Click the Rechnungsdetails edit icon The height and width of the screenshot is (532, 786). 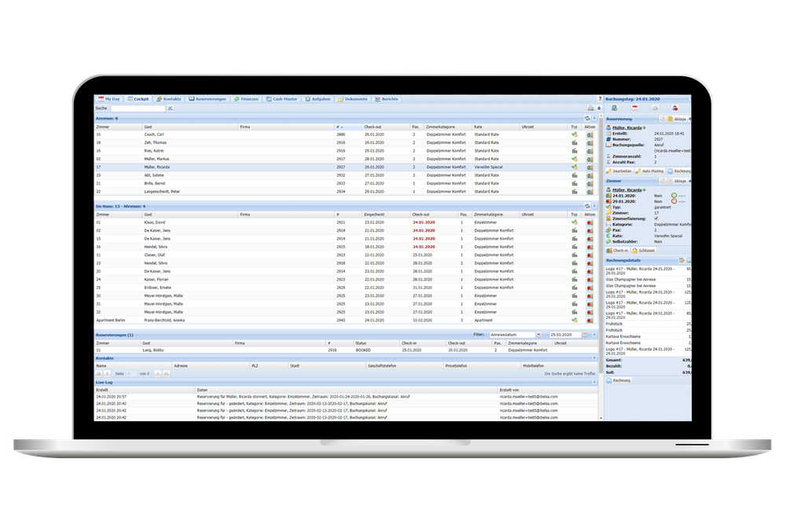[x=681, y=260]
